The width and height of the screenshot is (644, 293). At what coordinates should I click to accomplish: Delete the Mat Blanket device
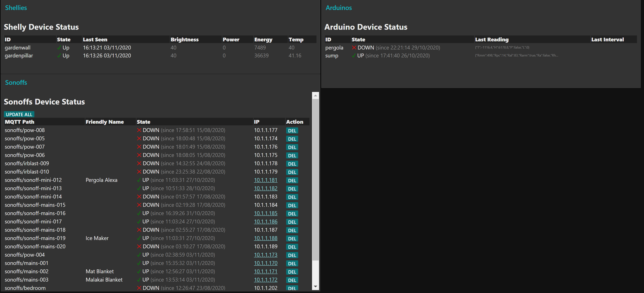(x=292, y=272)
